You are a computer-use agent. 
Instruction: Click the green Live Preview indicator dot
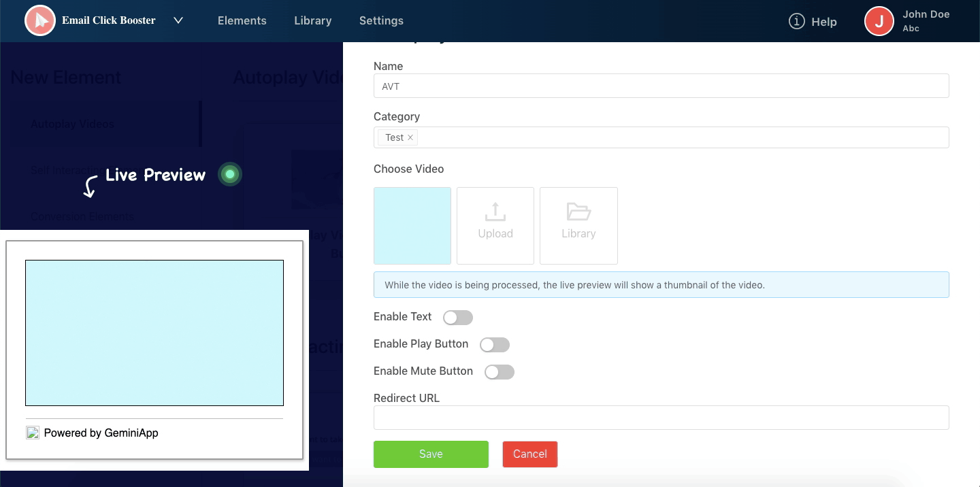(230, 175)
